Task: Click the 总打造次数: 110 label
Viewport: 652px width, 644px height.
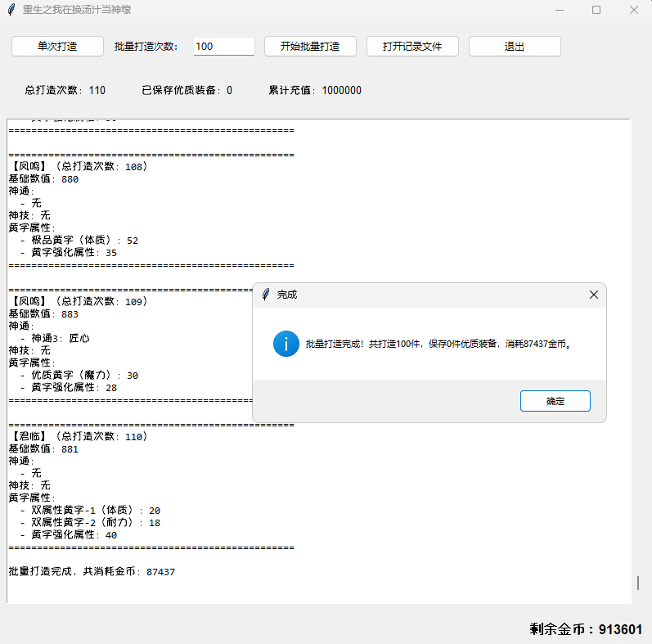Action: [x=65, y=91]
